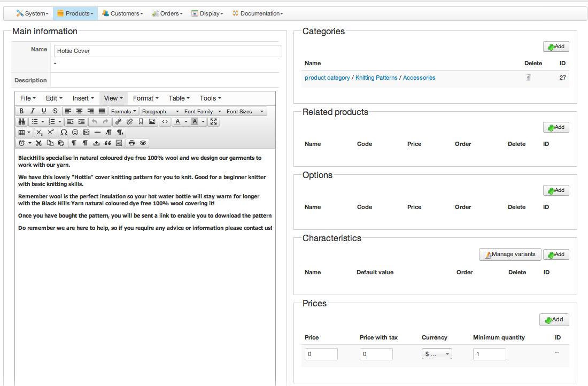Toggle italic formatting

coord(33,111)
